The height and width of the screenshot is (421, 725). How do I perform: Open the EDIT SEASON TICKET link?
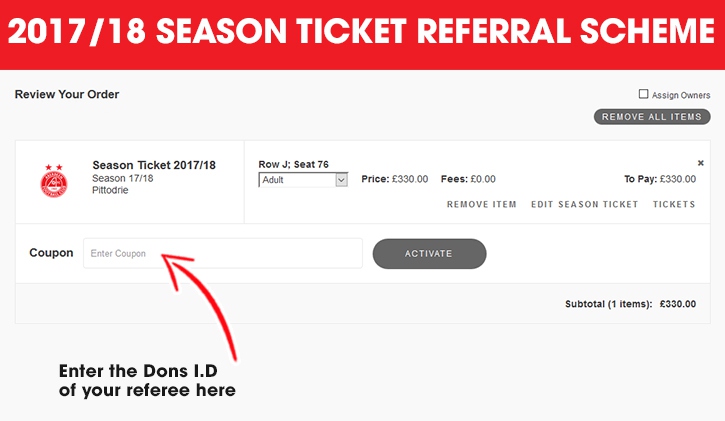[x=584, y=204]
